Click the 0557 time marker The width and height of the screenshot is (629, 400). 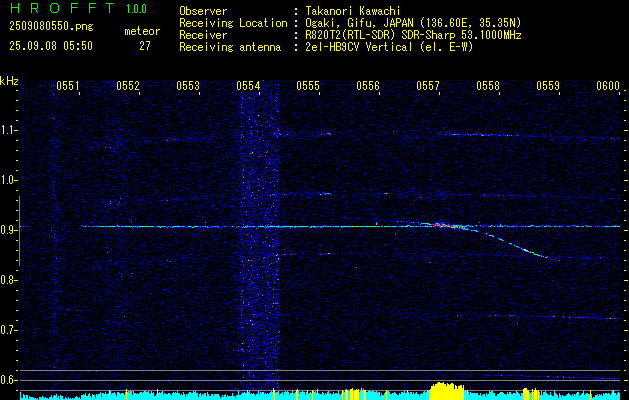[428, 85]
